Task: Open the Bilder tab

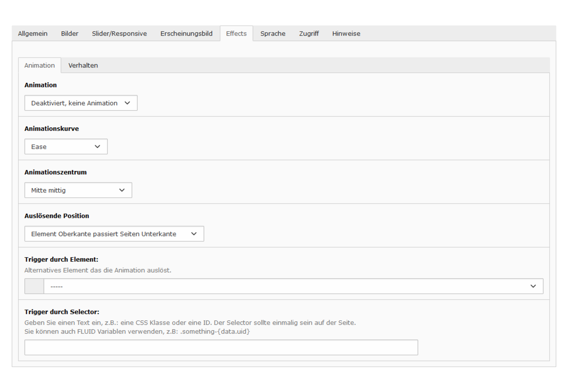Action: tap(70, 33)
